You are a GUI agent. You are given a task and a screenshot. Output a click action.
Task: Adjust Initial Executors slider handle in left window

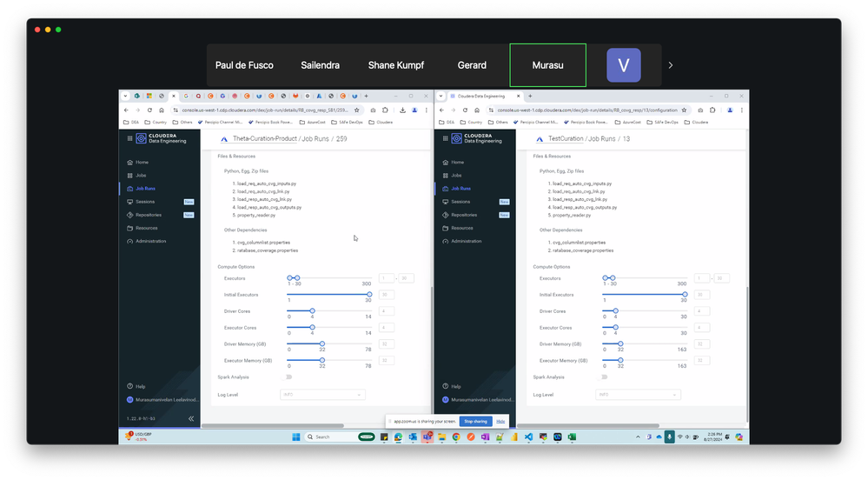click(369, 294)
